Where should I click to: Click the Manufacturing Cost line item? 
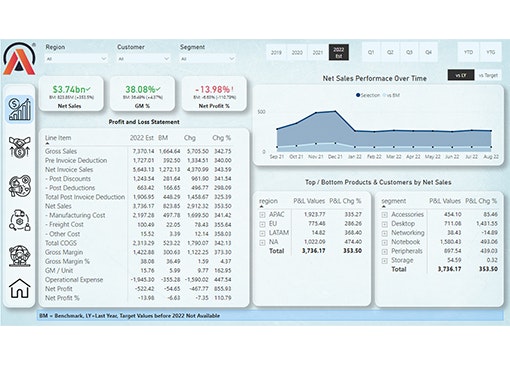click(75, 215)
